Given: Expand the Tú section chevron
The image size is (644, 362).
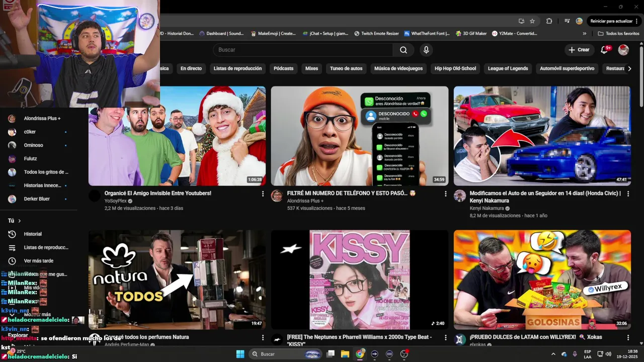Looking at the screenshot, I should (x=20, y=221).
